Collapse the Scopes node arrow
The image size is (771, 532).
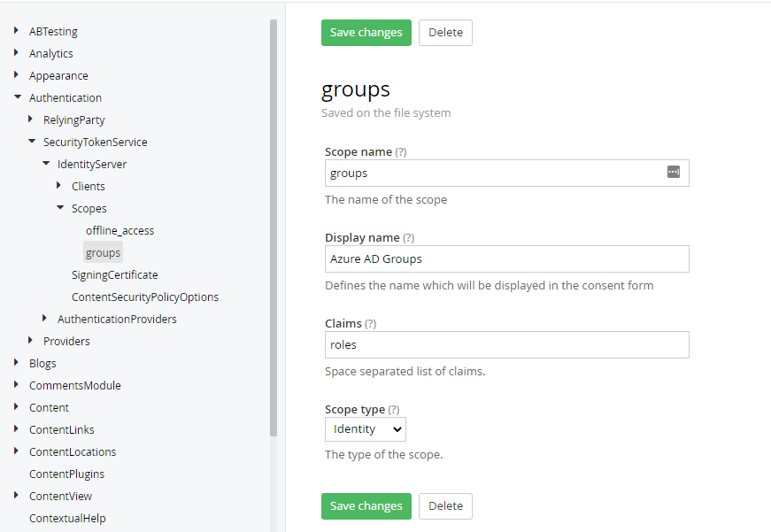(60, 207)
